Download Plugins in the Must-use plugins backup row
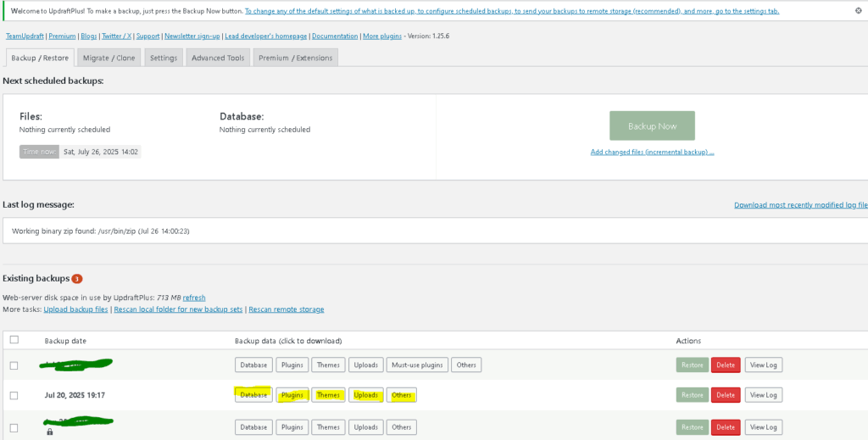This screenshot has height=440, width=868. pyautogui.click(x=292, y=365)
